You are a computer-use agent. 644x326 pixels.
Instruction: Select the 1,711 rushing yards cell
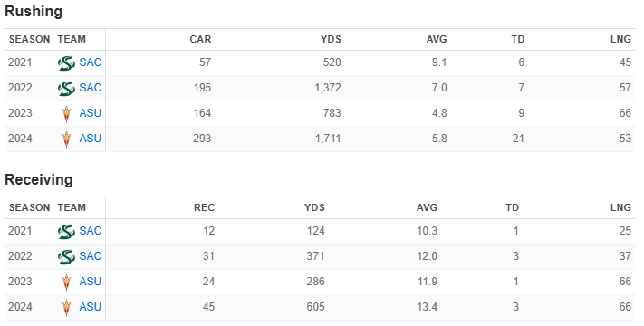coord(328,139)
